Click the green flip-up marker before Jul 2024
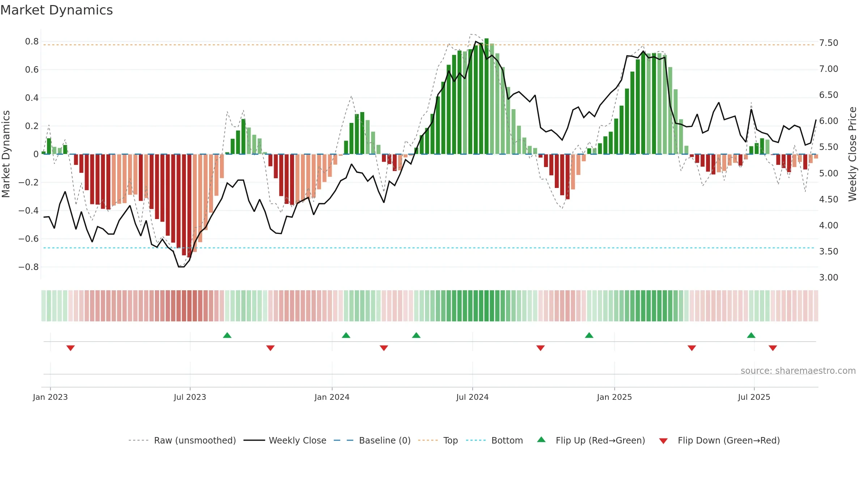This screenshot has width=868, height=488. pos(416,335)
